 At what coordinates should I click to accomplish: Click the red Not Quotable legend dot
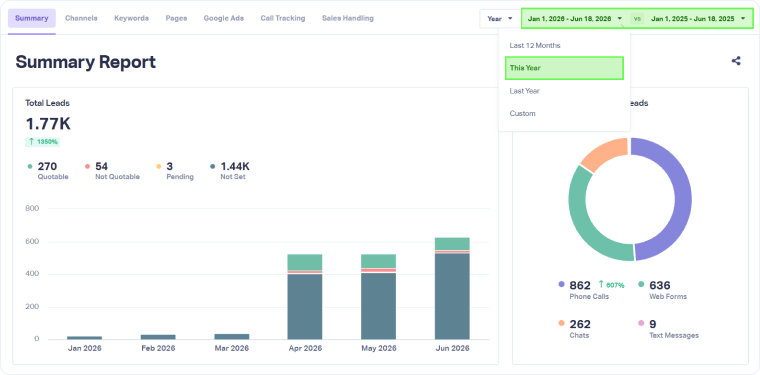coord(87,167)
